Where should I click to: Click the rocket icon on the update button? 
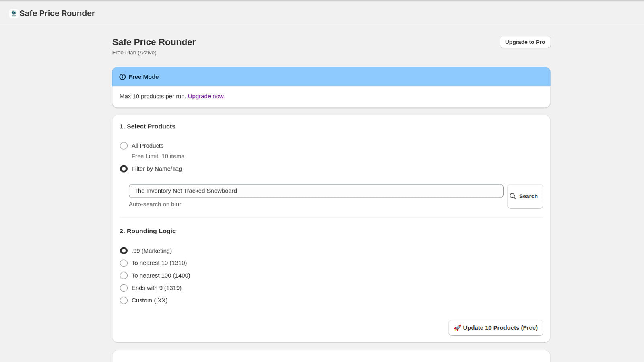[x=457, y=327]
